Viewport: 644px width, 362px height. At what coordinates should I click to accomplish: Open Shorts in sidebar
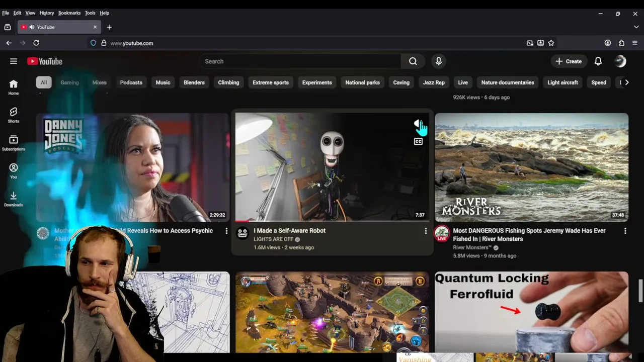tap(14, 115)
